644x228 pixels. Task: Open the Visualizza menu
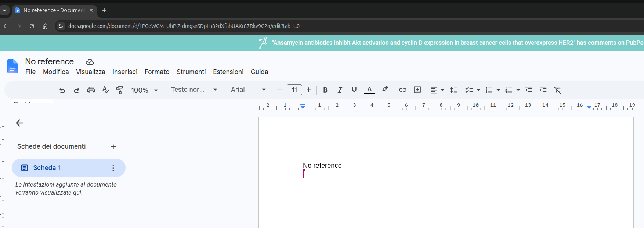[x=91, y=72]
